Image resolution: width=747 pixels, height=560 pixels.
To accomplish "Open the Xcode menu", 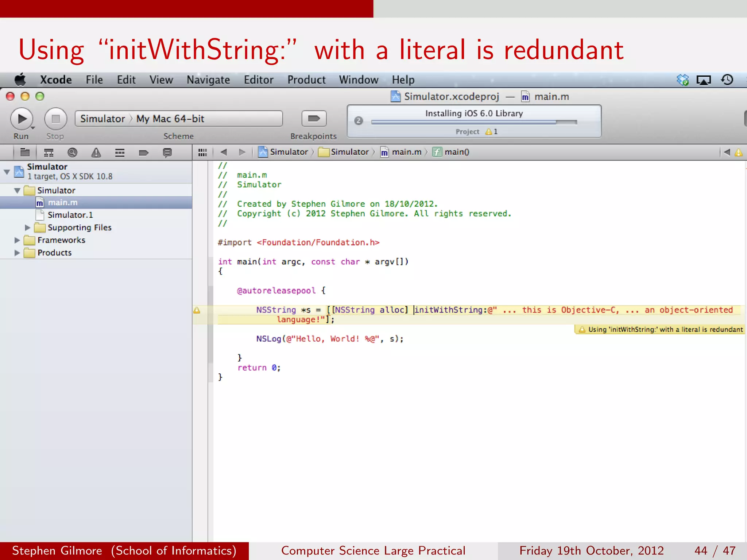I will pyautogui.click(x=56, y=79).
